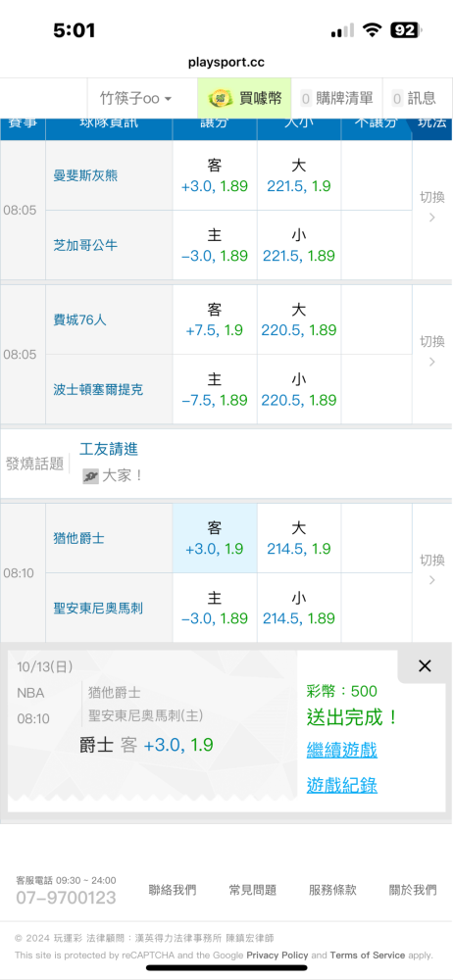This screenshot has height=980, width=453.
Task: Toggle selected 客 +3.0 for 猶他爵士
Action: pos(215,538)
